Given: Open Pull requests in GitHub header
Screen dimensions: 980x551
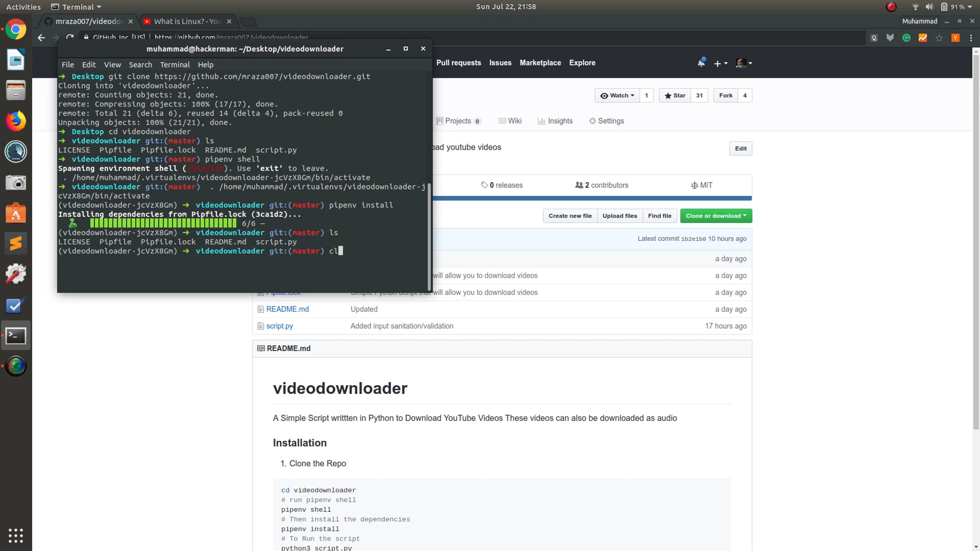Looking at the screenshot, I should [x=459, y=63].
